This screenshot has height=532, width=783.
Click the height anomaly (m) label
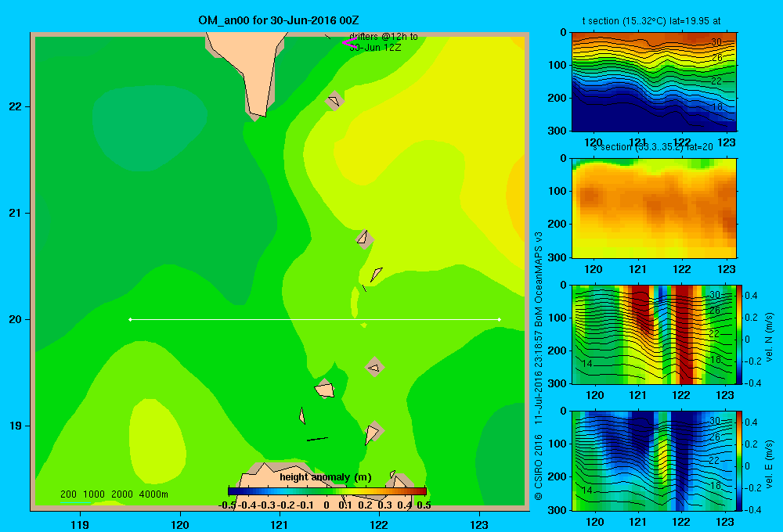pyautogui.click(x=326, y=477)
